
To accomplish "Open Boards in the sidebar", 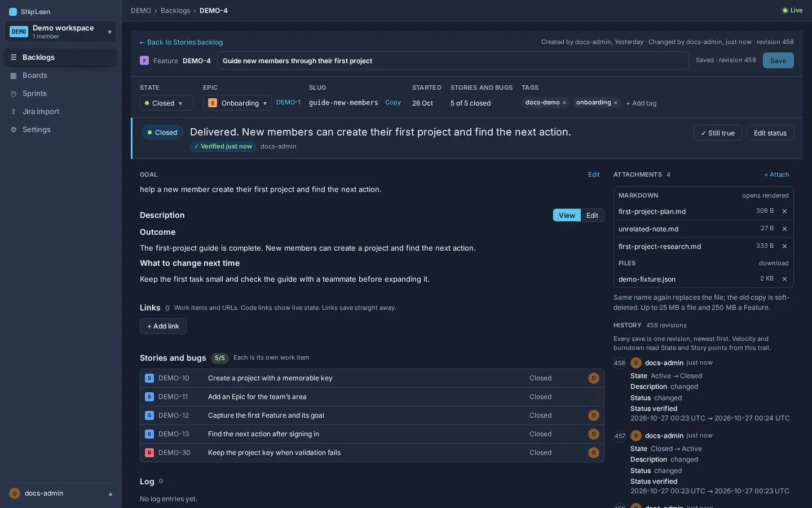I will tap(61, 76).
